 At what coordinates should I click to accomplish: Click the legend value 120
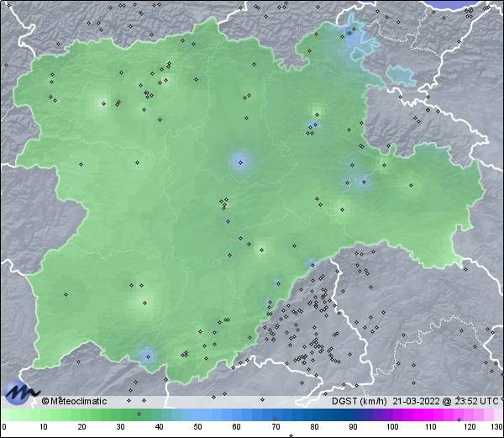tap(470, 427)
